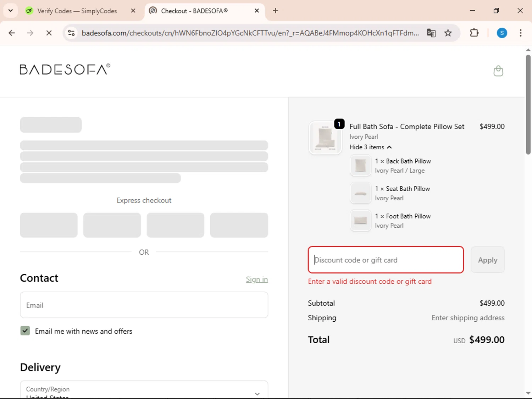
Task: Click the translate page icon
Action: (431, 33)
